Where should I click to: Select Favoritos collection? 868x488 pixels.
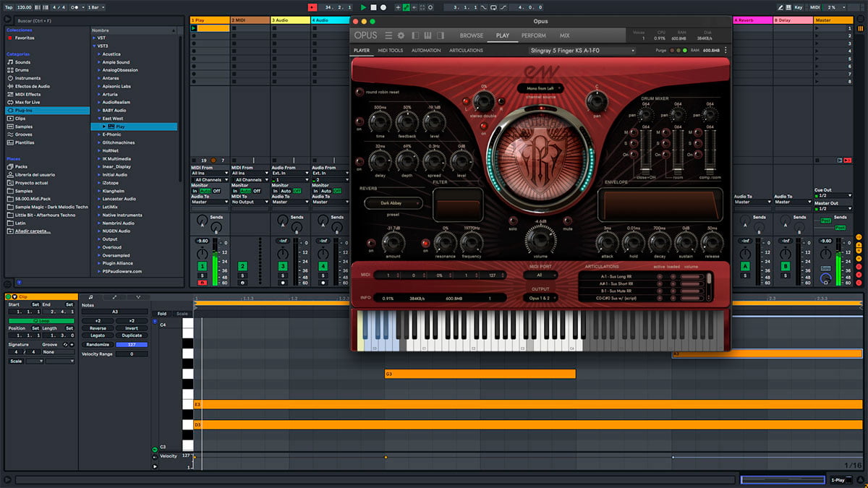[25, 38]
